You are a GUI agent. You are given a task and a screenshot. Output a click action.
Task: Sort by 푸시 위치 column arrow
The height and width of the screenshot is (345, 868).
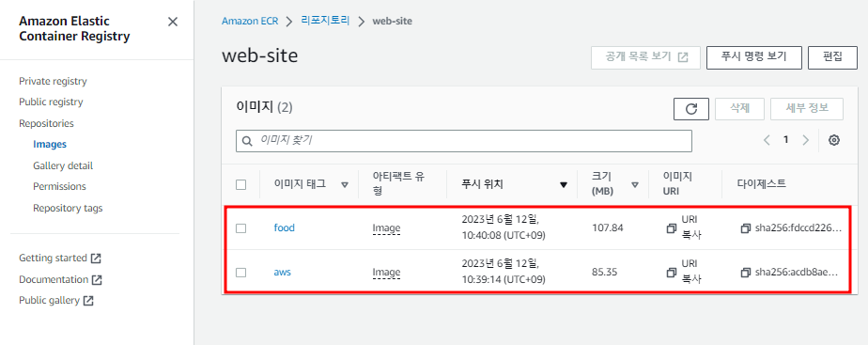[564, 185]
